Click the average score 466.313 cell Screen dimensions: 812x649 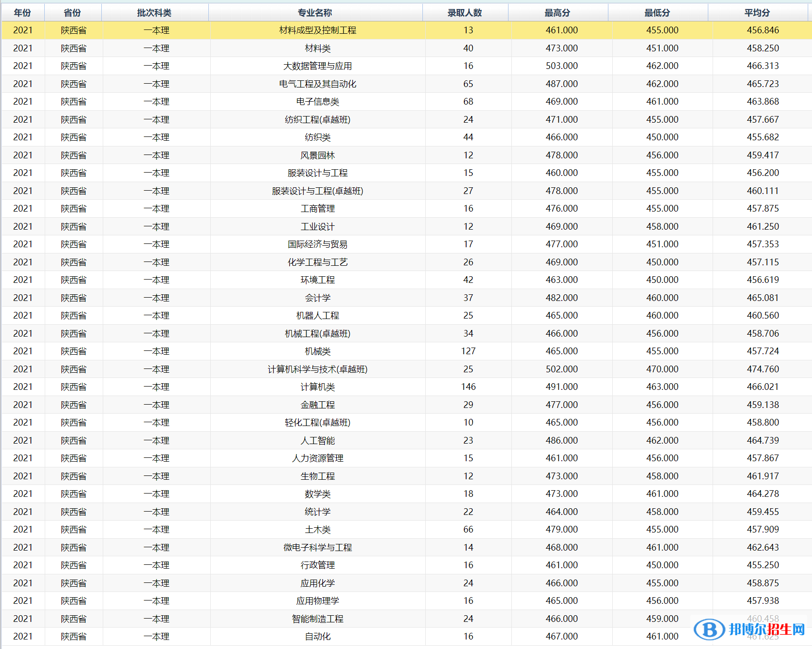point(763,66)
